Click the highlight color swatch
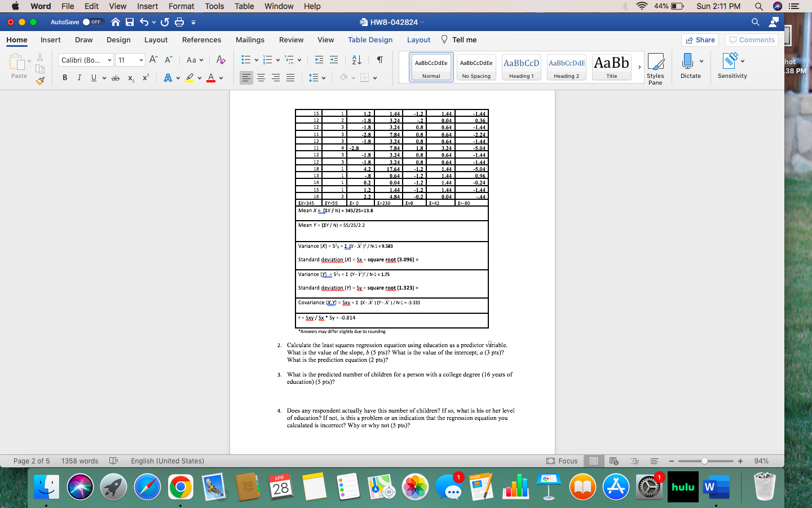The image size is (812, 508). point(190,78)
